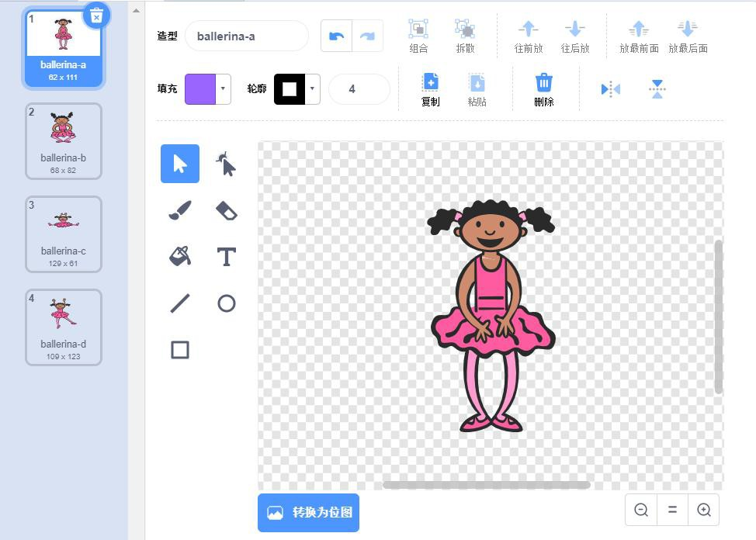Click the 组合 (Group) icon
Screen dimensions: 756x540
(418, 29)
